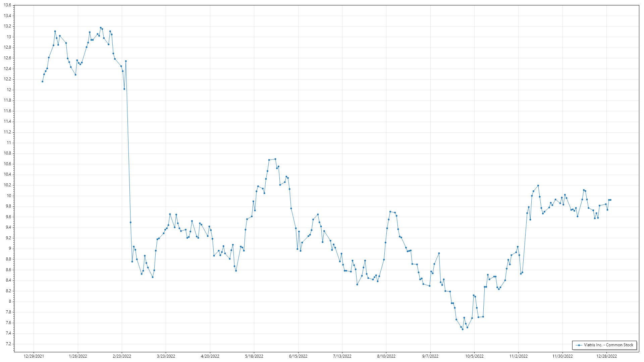644x362 pixels.
Task: Click the Viatris Inc. legend marker icon
Action: coord(579,345)
